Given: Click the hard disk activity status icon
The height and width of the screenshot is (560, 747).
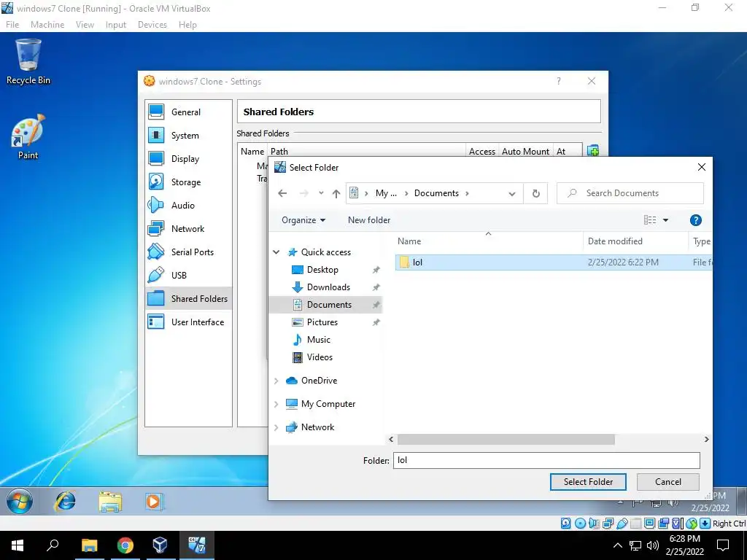Looking at the screenshot, I should pos(565,524).
